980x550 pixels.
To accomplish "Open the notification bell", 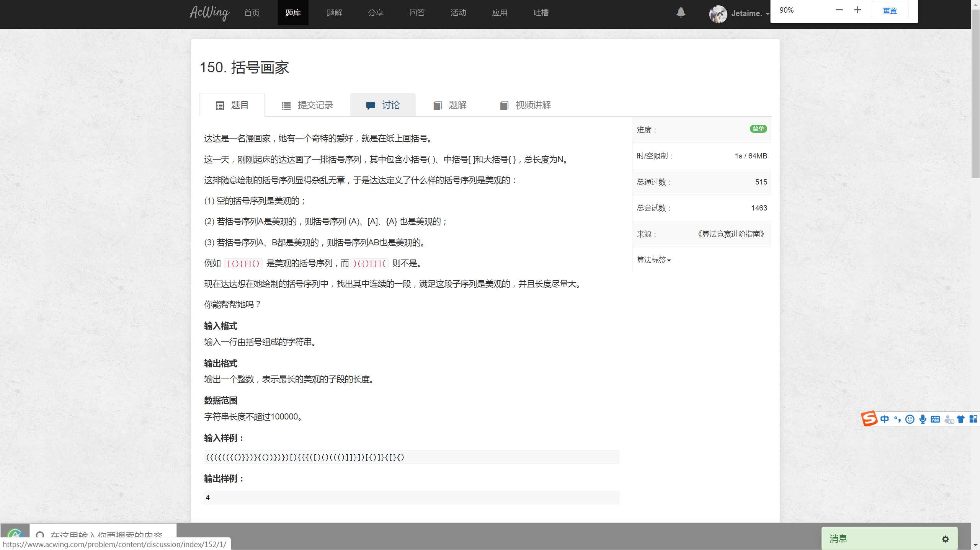I will click(x=681, y=13).
